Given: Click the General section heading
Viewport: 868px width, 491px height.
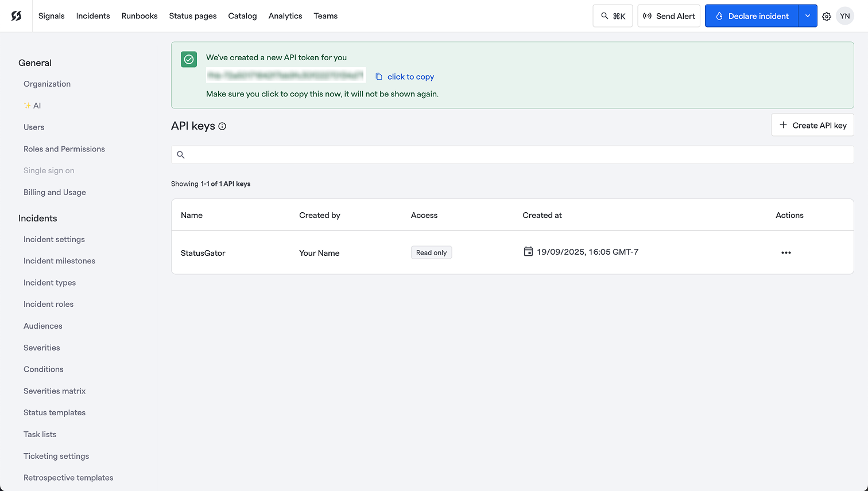Looking at the screenshot, I should pos(35,63).
